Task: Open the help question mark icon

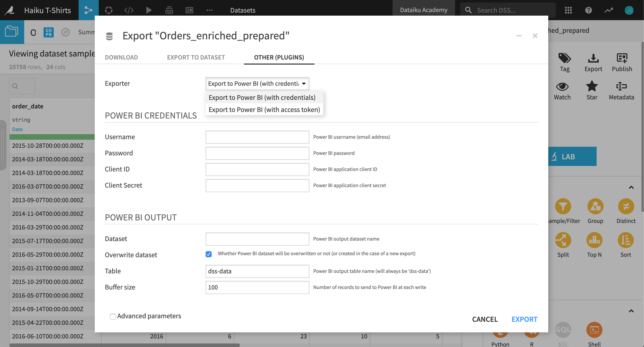Action: [588, 10]
